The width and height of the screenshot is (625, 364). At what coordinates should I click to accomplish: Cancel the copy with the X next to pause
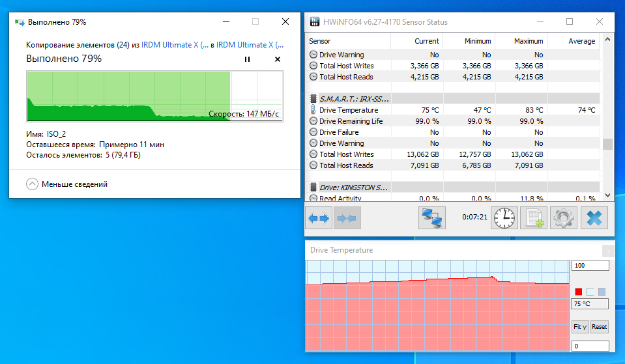coord(278,59)
